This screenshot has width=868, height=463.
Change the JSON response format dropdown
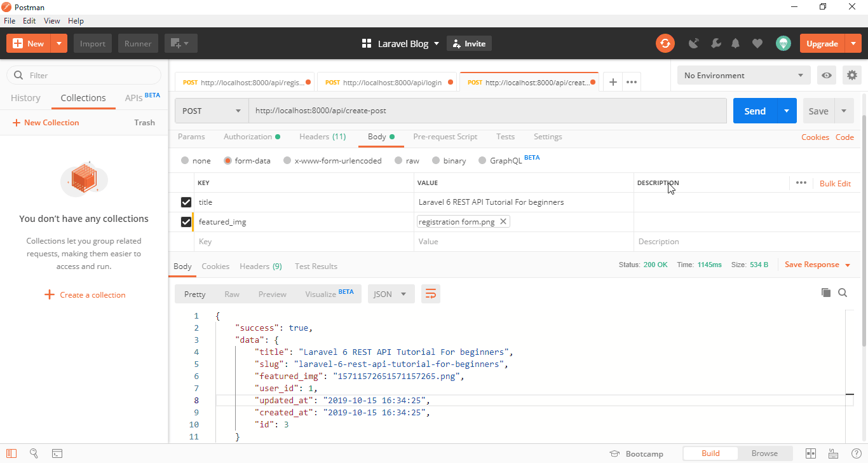pos(391,294)
